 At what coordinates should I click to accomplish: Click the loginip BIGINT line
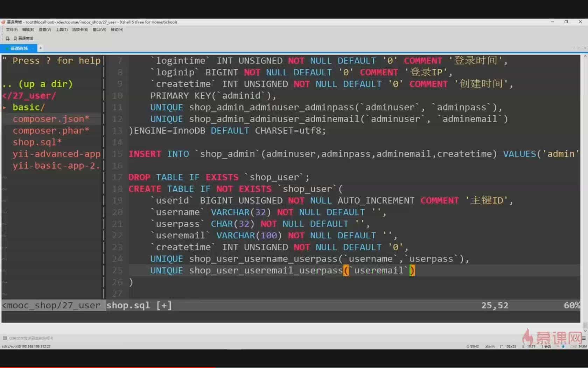[301, 72]
